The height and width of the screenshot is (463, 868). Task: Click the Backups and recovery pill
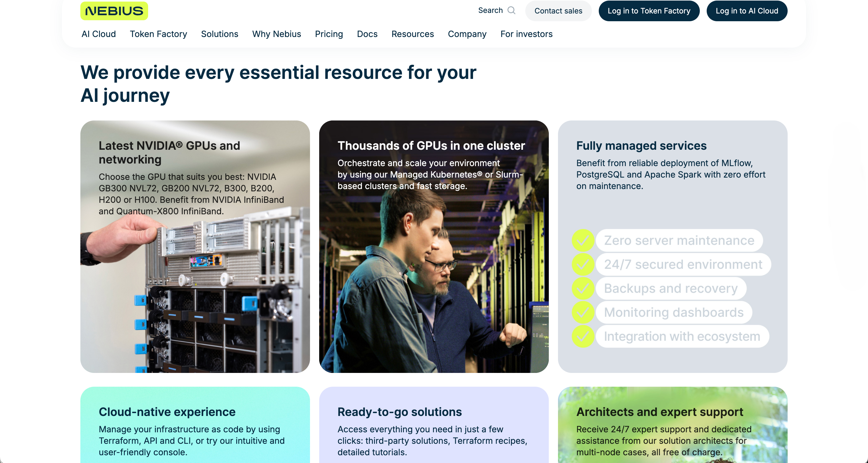[671, 288]
